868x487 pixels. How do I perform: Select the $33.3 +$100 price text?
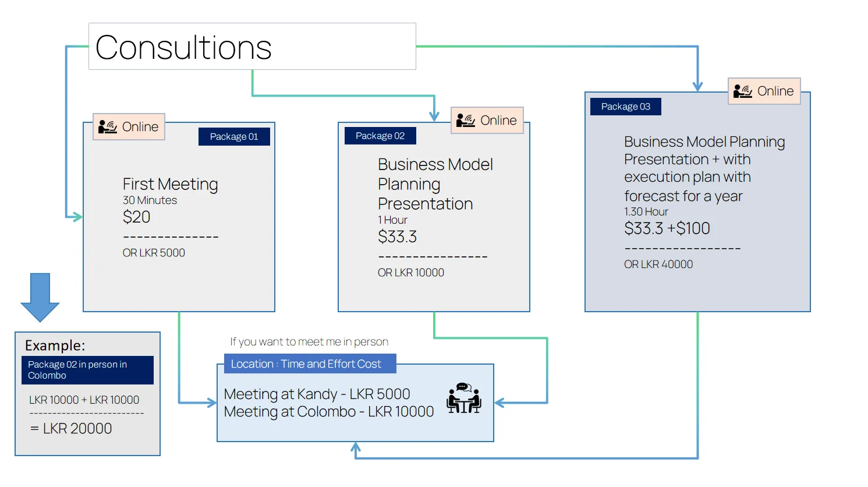(667, 228)
